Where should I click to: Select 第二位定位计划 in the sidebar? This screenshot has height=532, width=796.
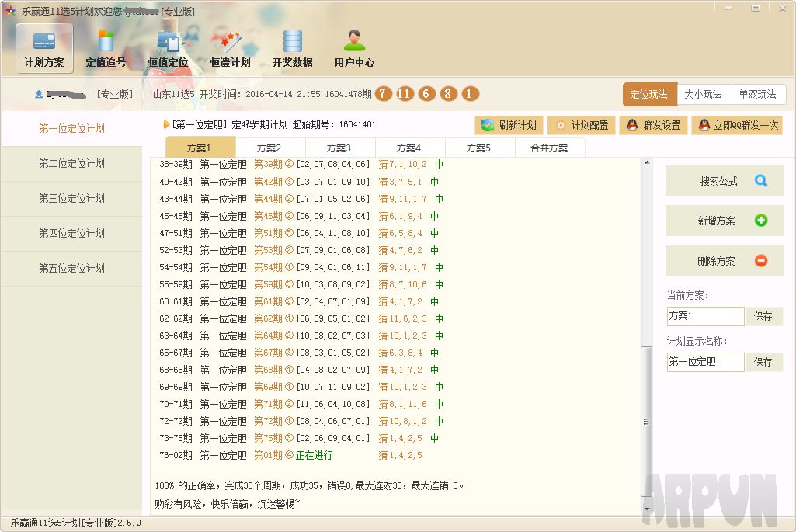coord(71,163)
